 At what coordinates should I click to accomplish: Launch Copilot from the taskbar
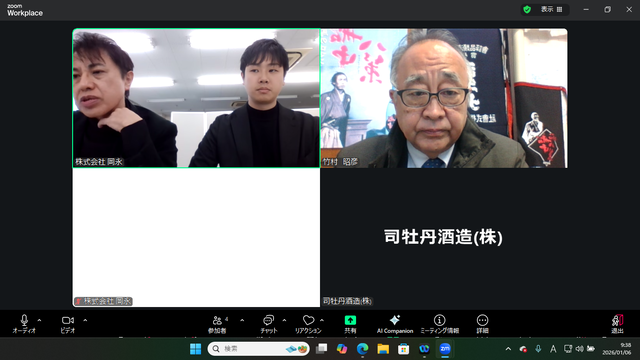(342, 349)
